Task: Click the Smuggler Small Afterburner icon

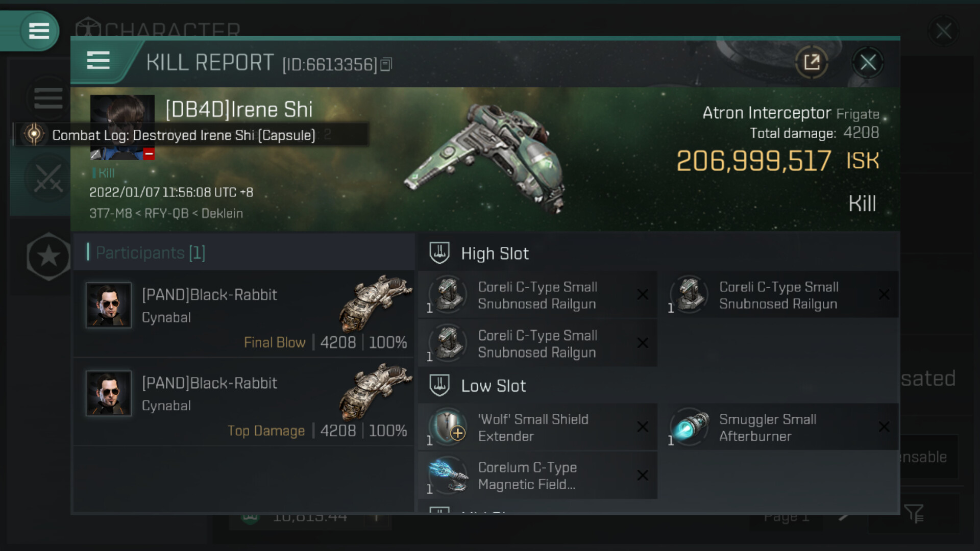Action: 690,427
